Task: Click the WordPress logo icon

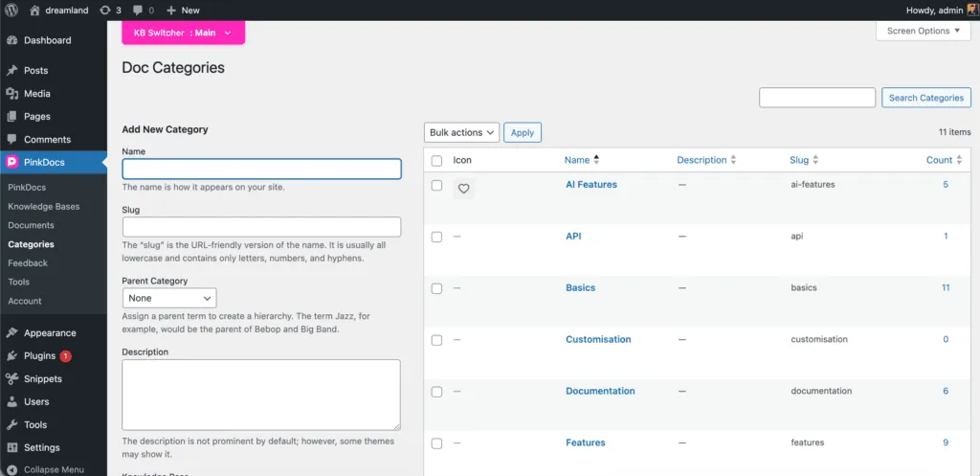Action: click(11, 10)
